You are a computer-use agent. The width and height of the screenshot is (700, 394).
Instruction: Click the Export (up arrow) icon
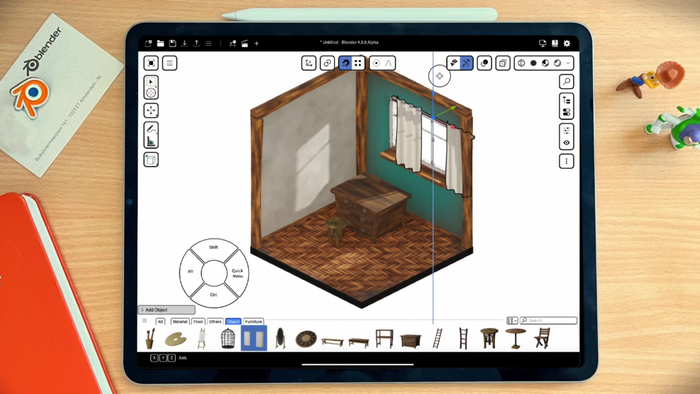(196, 43)
